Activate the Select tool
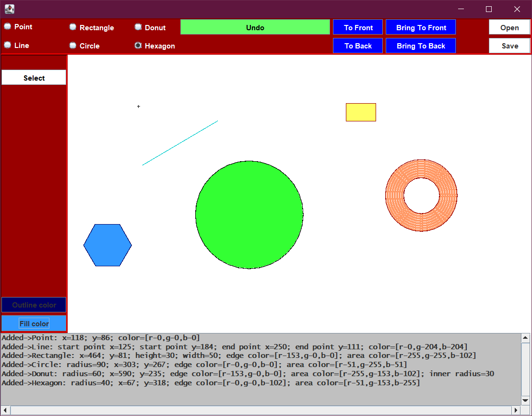The width and height of the screenshot is (532, 416). click(x=34, y=77)
